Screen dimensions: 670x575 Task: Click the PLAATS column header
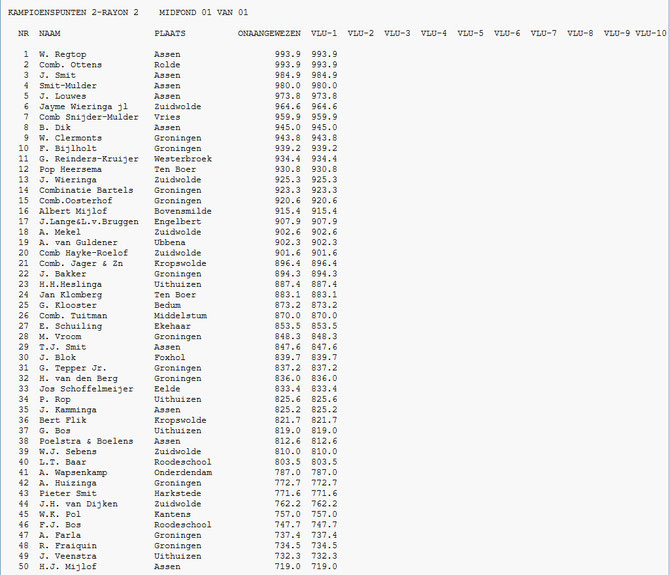pyautogui.click(x=170, y=33)
